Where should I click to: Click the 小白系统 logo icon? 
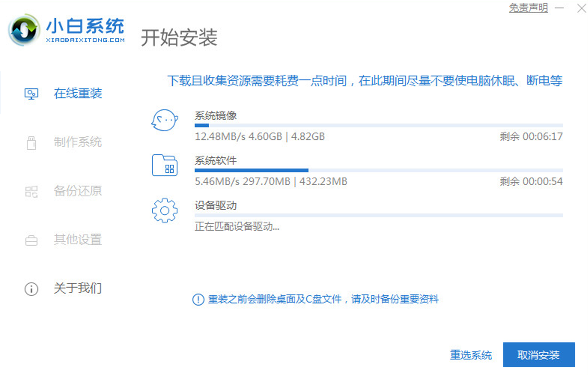coord(24,30)
